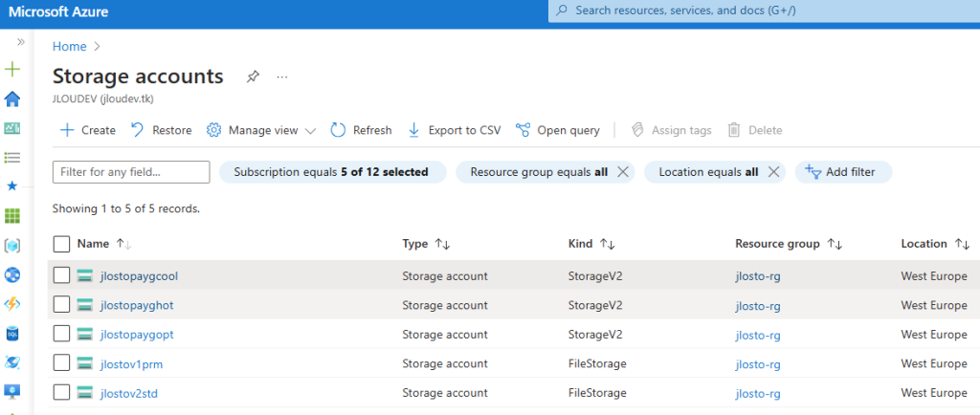Check the box for jlostov2std

click(61, 393)
